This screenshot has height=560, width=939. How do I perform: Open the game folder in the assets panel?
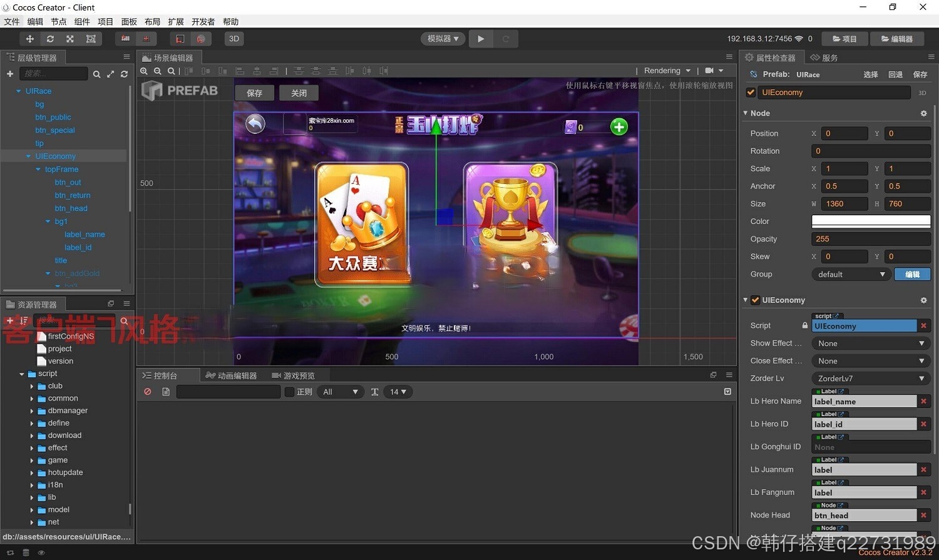pos(58,461)
